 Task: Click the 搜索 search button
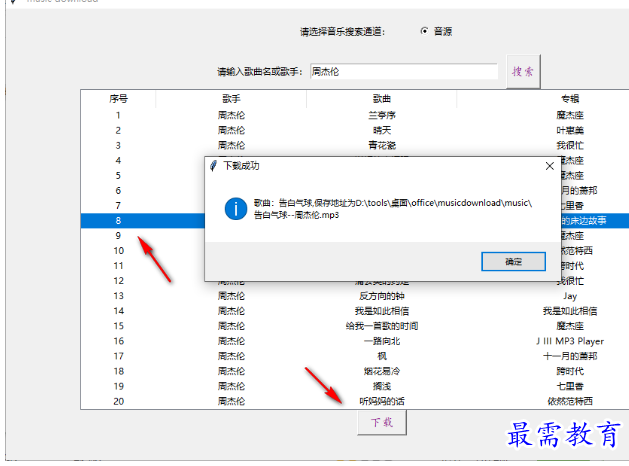point(523,72)
